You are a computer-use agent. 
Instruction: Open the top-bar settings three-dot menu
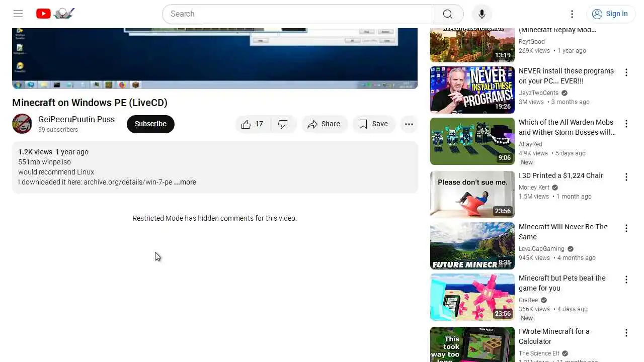(x=572, y=14)
